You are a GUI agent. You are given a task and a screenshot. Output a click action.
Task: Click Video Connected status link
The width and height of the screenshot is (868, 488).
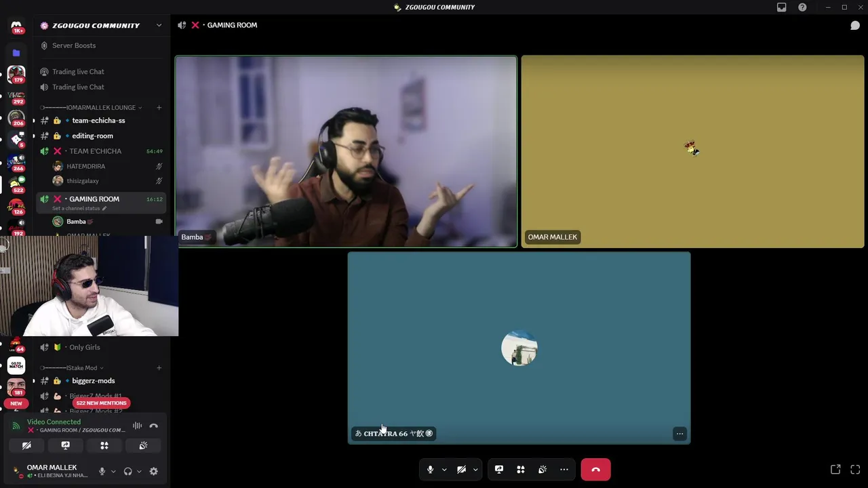point(54,422)
